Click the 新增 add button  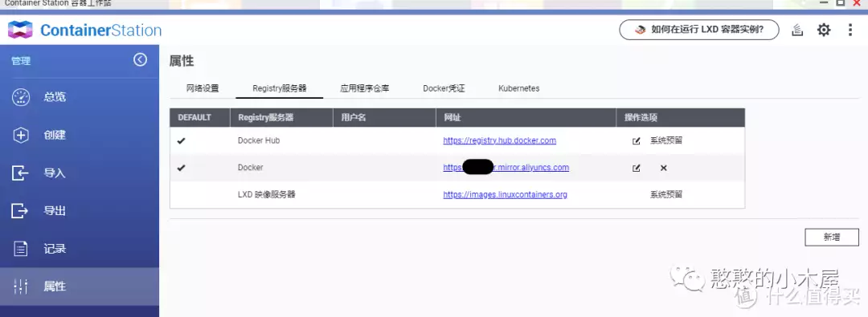click(832, 237)
